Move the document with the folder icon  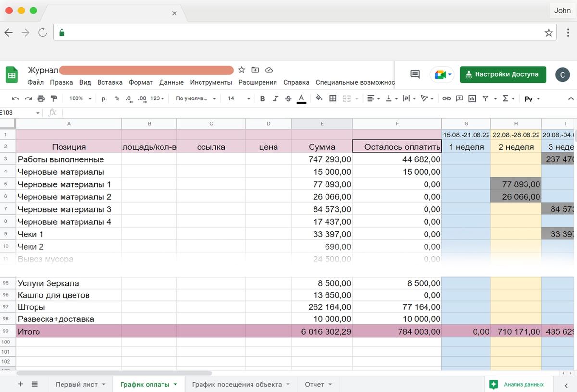pyautogui.click(x=255, y=70)
